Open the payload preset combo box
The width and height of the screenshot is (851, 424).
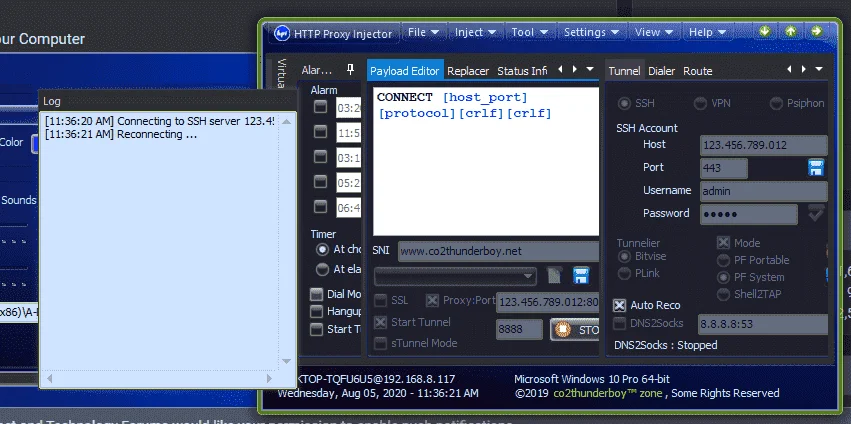[x=455, y=276]
